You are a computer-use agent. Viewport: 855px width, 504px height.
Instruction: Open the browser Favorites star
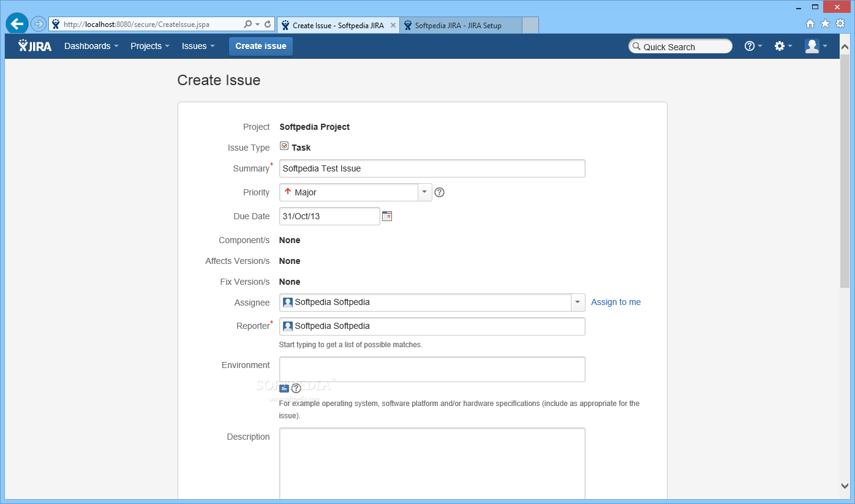825,24
